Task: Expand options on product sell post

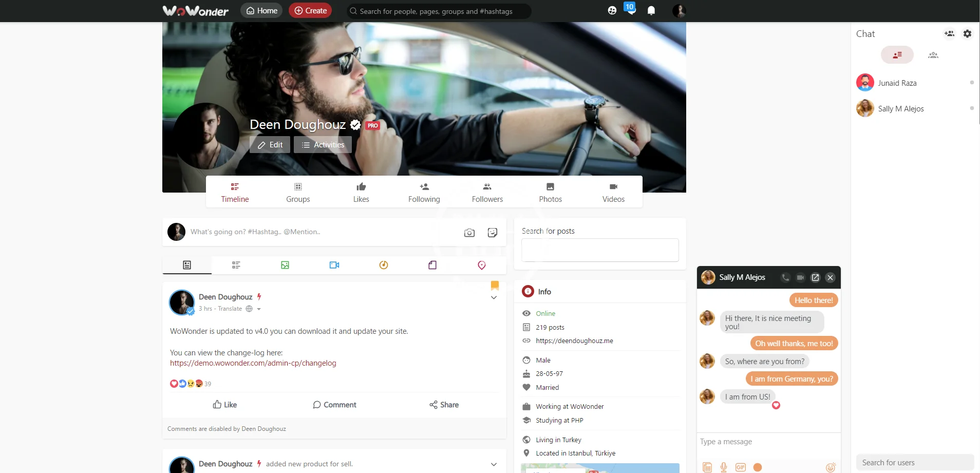Action: coord(494,464)
